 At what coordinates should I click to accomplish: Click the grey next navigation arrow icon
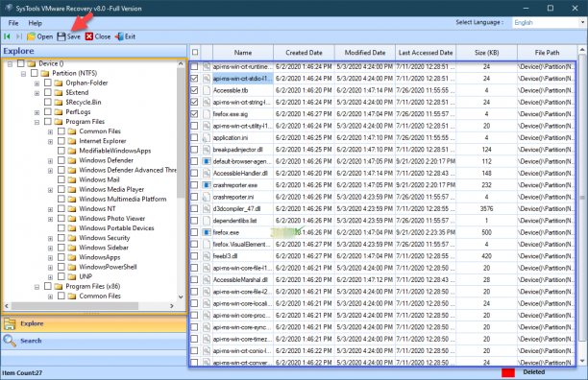coord(19,36)
